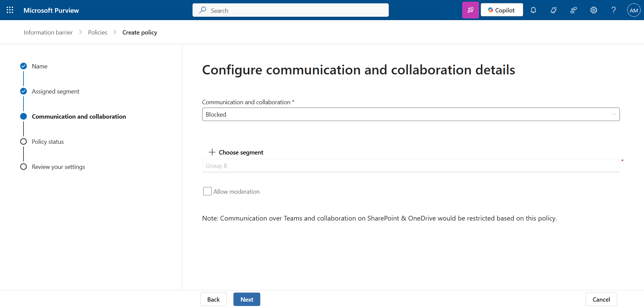Click the bell with sparkle icon
Viewport: 644px width, 308px height.
[553, 10]
